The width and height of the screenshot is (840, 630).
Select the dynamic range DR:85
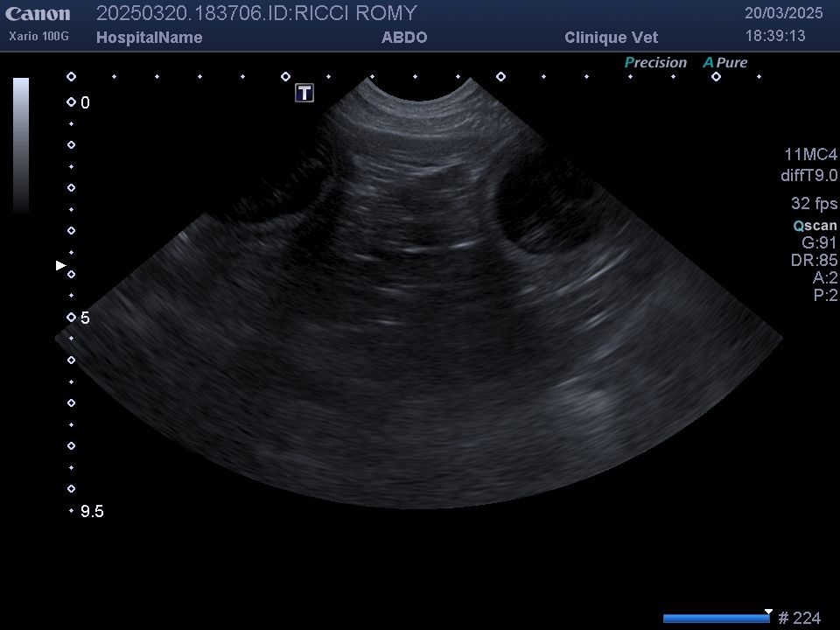pyautogui.click(x=814, y=261)
